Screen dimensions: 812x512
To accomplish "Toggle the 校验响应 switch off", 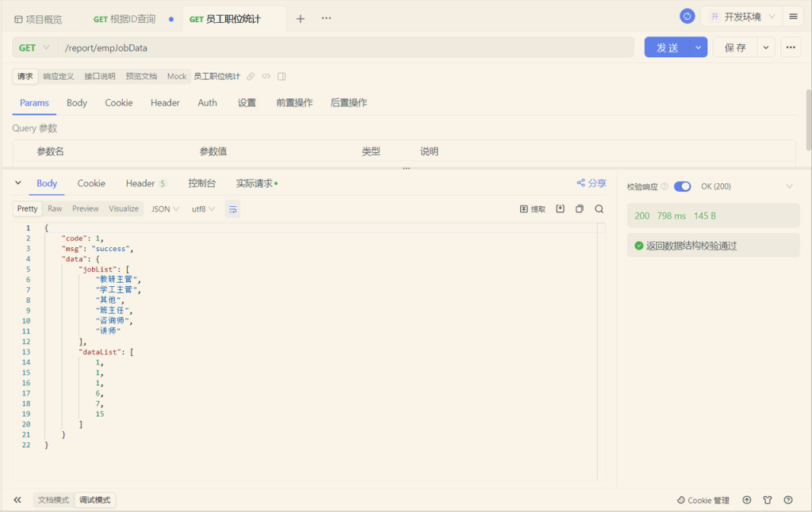I will 682,186.
